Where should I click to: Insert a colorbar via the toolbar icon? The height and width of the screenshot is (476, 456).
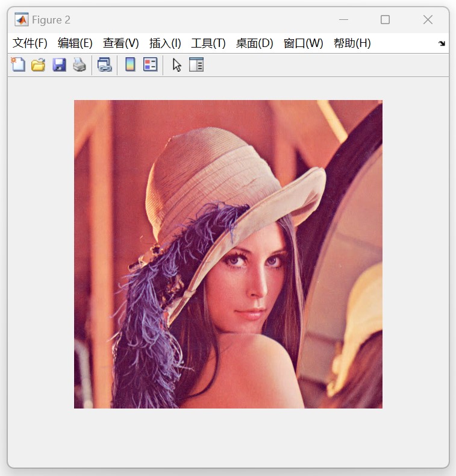point(130,64)
